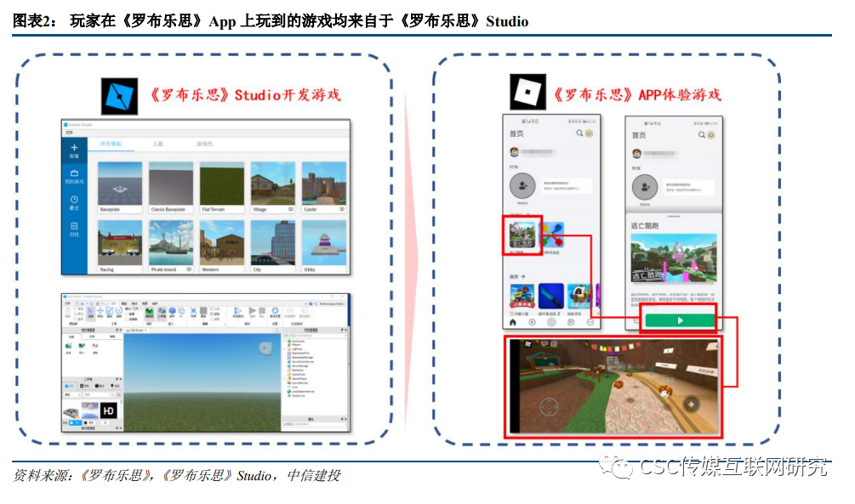Click the Generate terrain icon
Viewport: 855px width, 504px height.
pos(69,347)
